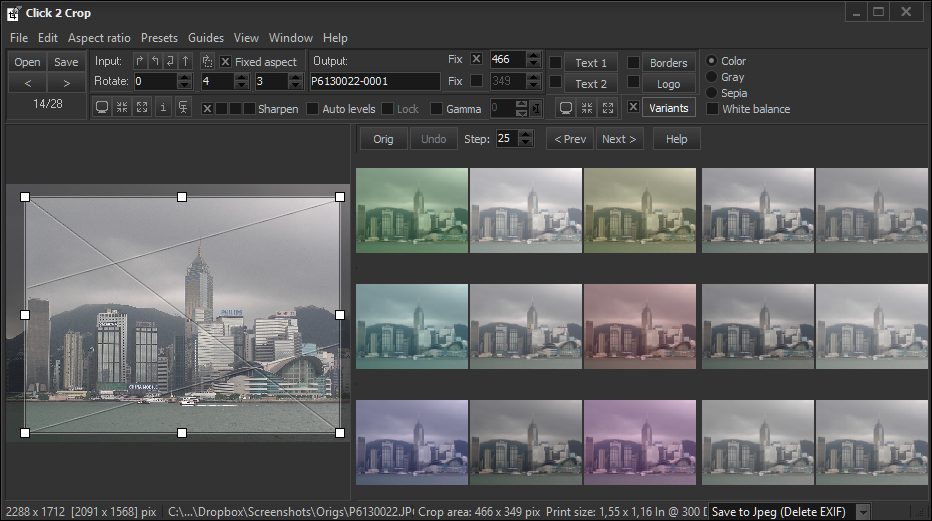Open the Edit menu
This screenshot has height=521, width=932.
[x=48, y=37]
